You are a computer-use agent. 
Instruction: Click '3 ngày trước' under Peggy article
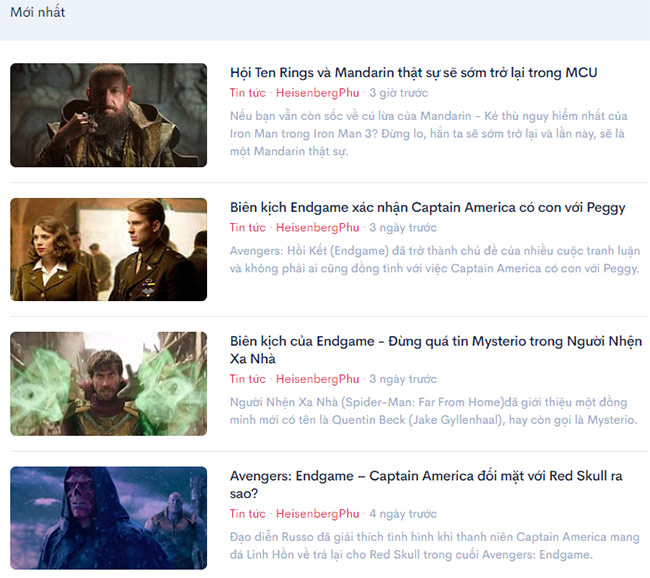[x=403, y=227]
